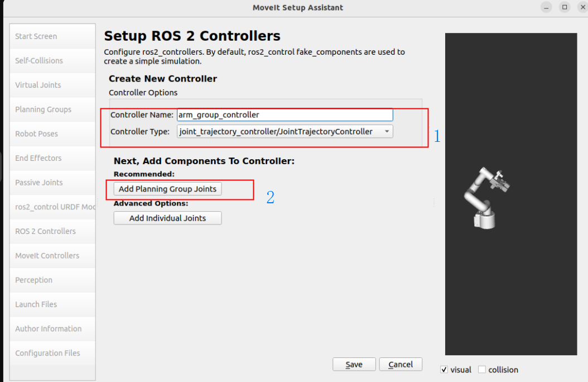Switch to Launch Files page
This screenshot has width=588, height=382.
(52, 305)
